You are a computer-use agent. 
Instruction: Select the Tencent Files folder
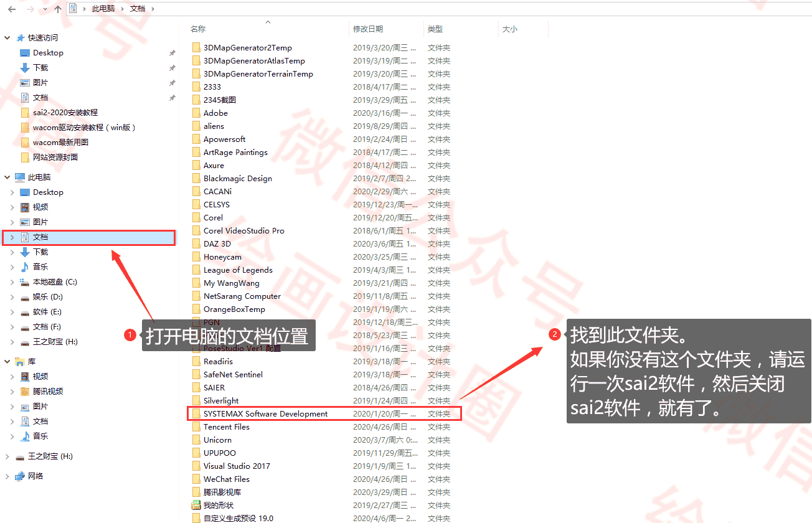click(x=227, y=427)
